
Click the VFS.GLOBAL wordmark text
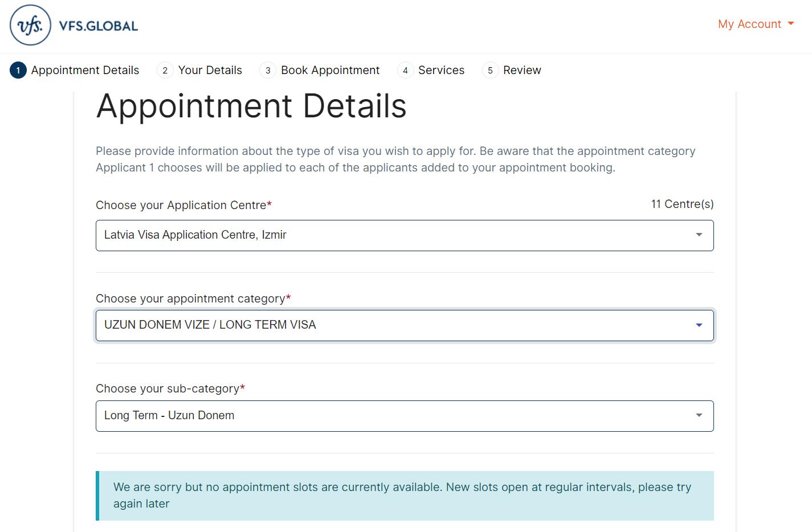[x=99, y=26]
